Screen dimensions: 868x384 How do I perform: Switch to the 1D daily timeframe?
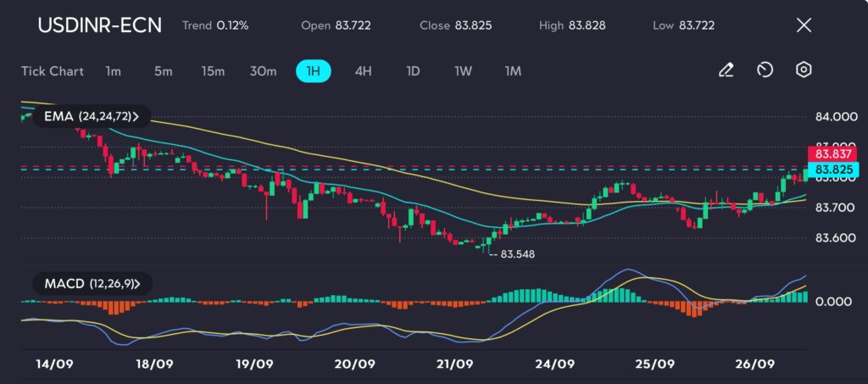tap(413, 71)
